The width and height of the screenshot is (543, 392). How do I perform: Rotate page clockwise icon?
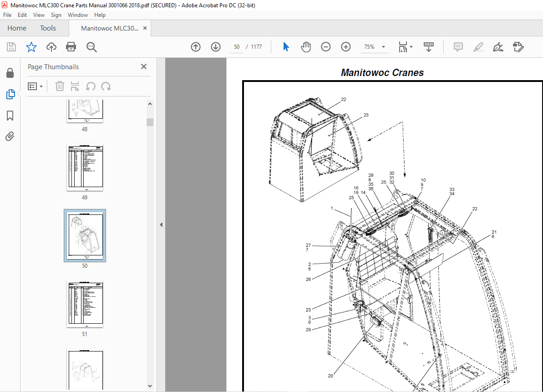[x=106, y=86]
